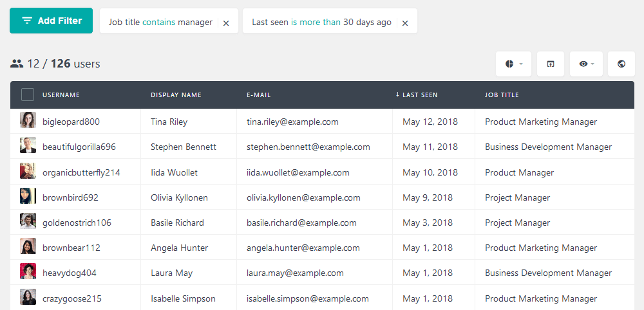Click display name Laura May
Image resolution: width=644 pixels, height=310 pixels.
click(172, 273)
